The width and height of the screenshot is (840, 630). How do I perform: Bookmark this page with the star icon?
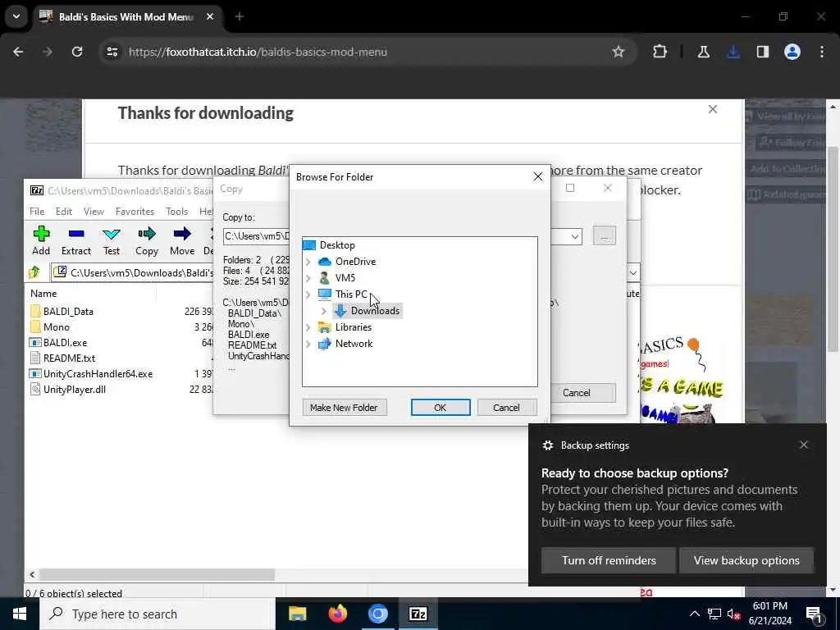(x=619, y=52)
